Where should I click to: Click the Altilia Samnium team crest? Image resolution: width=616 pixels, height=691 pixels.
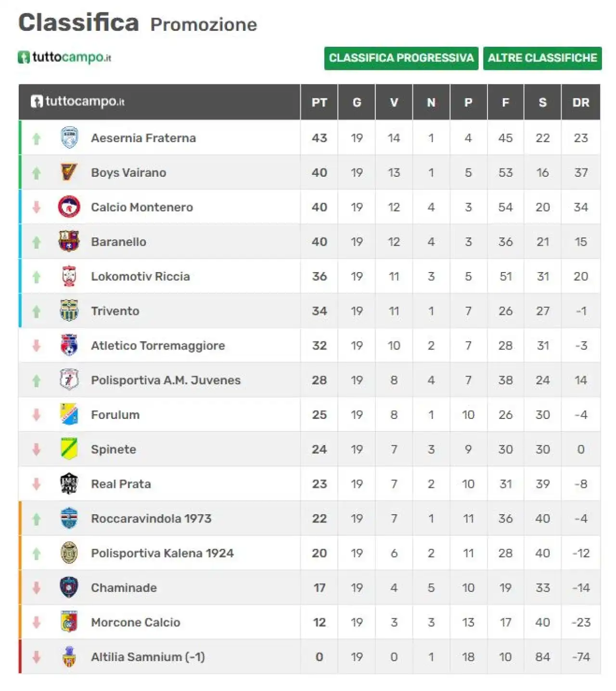69,657
